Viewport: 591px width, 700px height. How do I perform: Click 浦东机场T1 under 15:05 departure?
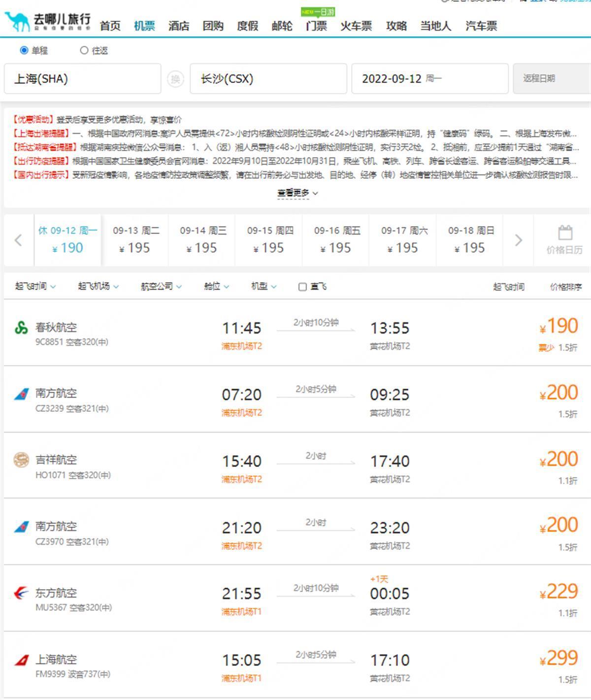241,678
